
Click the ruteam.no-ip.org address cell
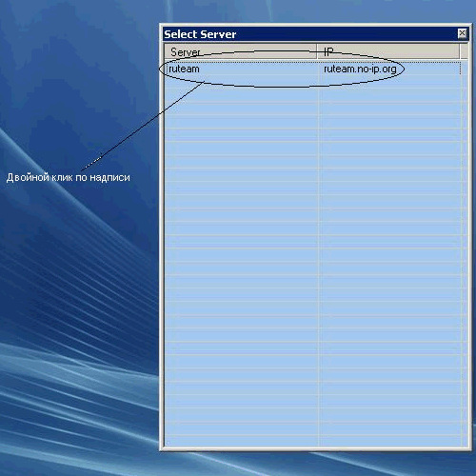(x=360, y=69)
